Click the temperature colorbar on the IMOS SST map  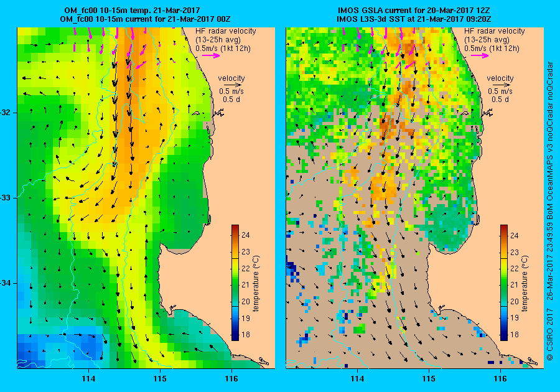(503, 282)
